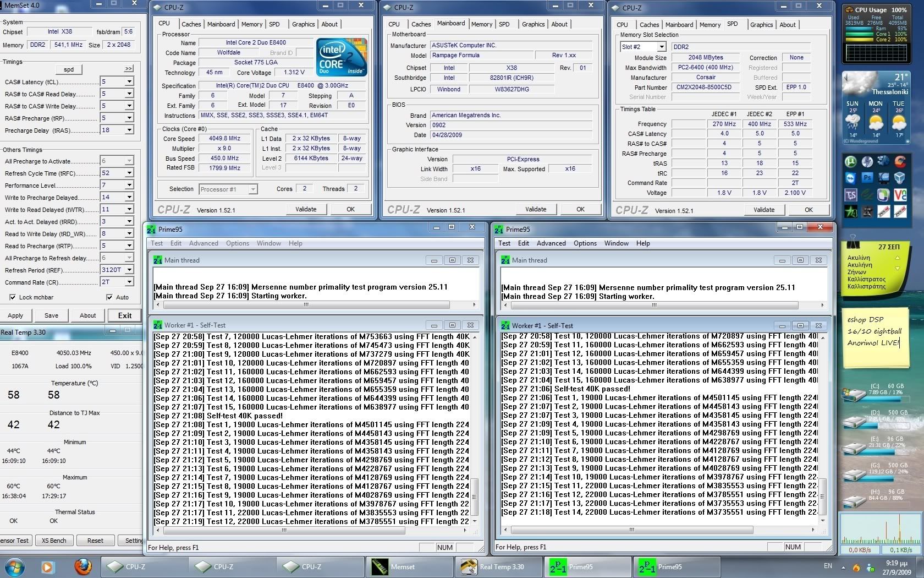Toggle the Lock mchbar checkbox
The width and height of the screenshot is (924, 578).
point(12,297)
